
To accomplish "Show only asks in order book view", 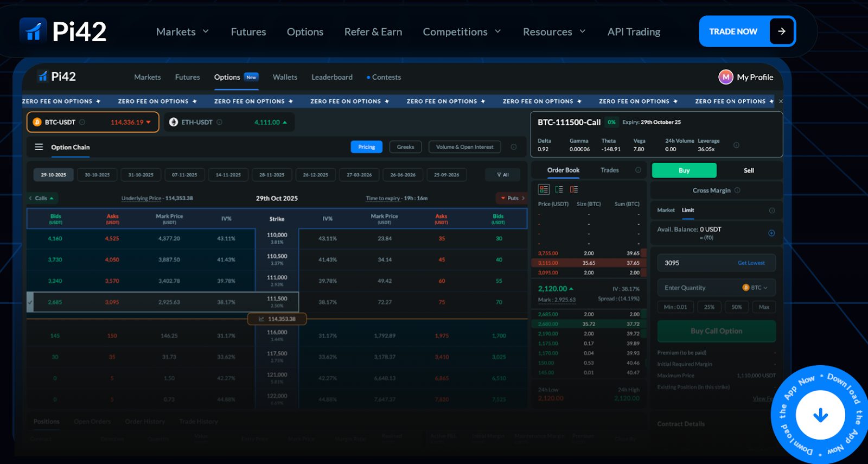I will (574, 189).
